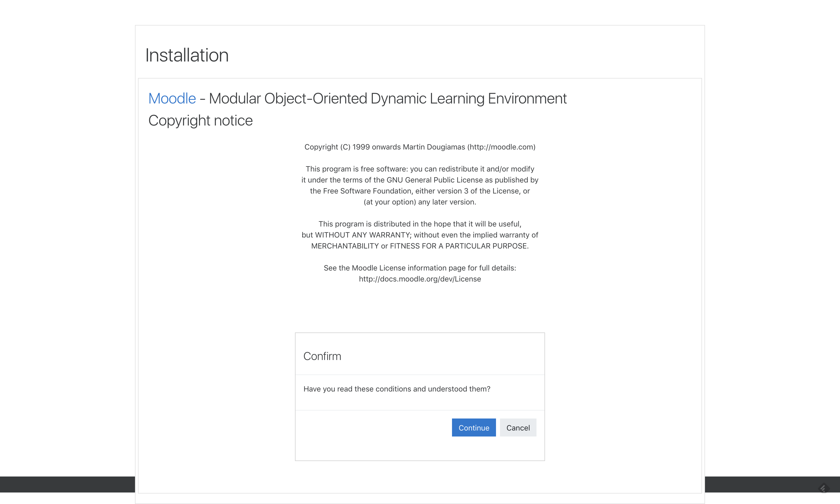Click "Modular Object-Oriented Dynamic Learning Environment" heading text

(388, 98)
